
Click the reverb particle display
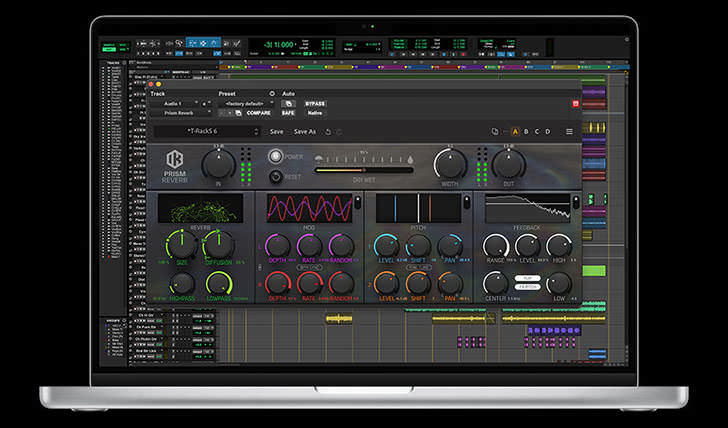[200, 208]
